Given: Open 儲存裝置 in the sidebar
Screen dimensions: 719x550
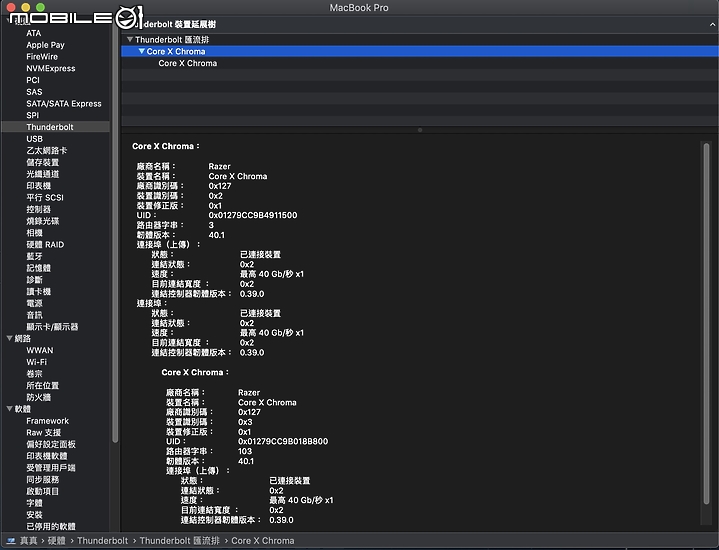Looking at the screenshot, I should coord(43,162).
